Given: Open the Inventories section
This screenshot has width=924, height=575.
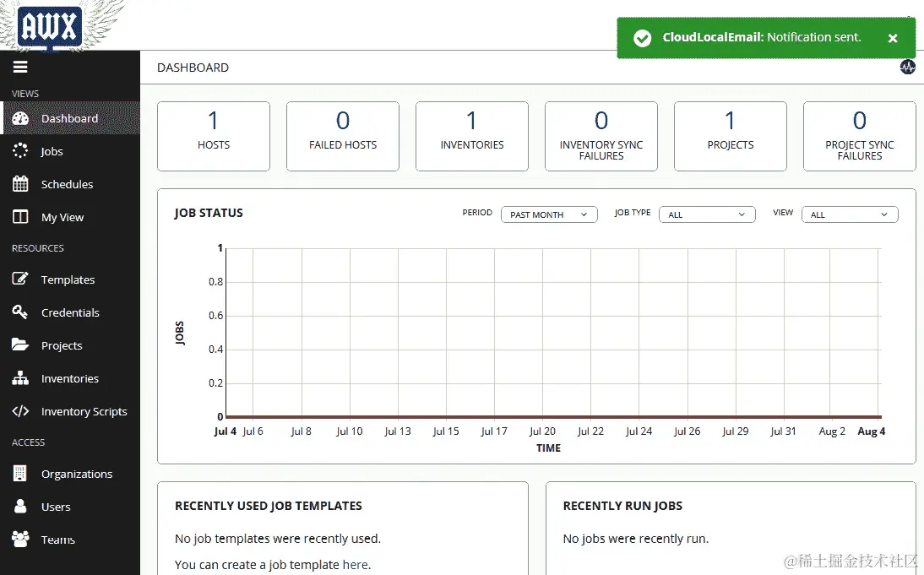Looking at the screenshot, I should point(71,378).
